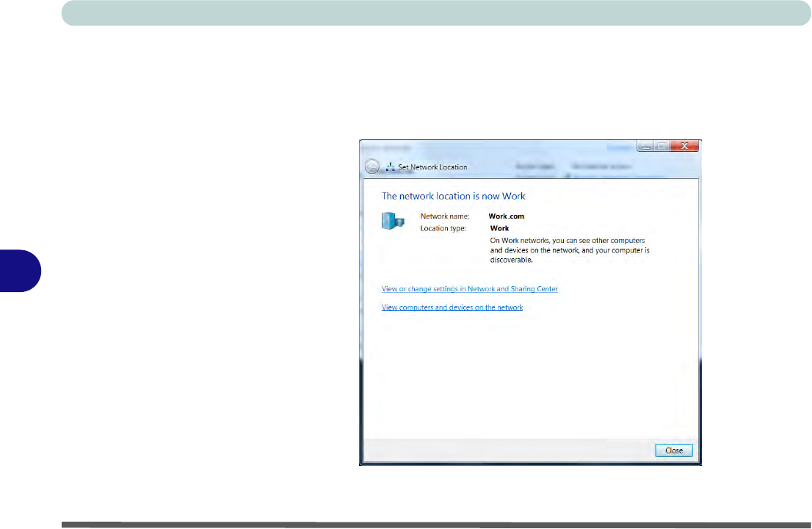Open View computers and devices on the network
The width and height of the screenshot is (812, 529).
point(452,307)
